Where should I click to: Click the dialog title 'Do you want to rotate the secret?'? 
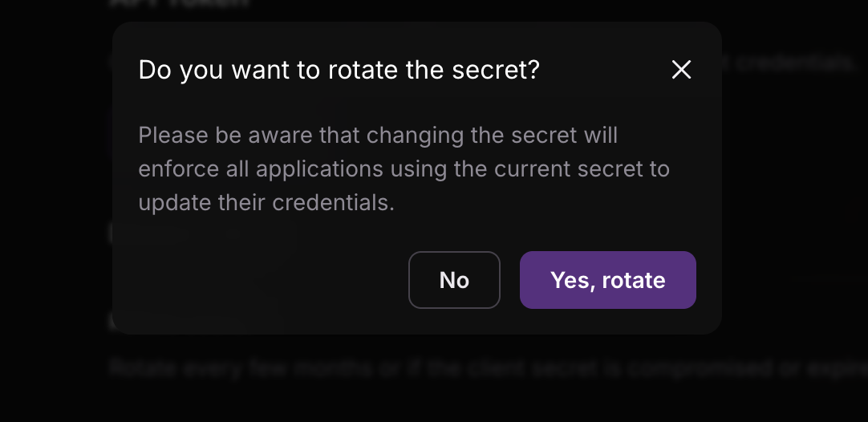(x=339, y=70)
